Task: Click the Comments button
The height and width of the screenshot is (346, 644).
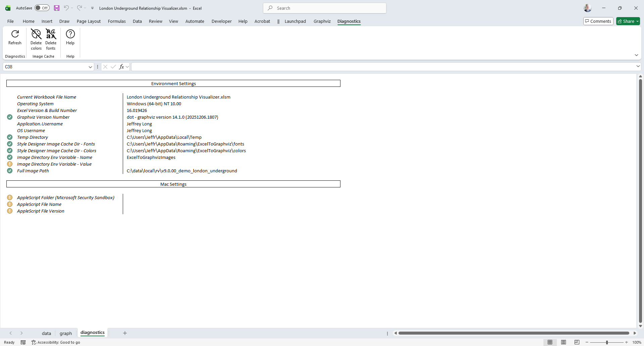Action: click(x=598, y=21)
